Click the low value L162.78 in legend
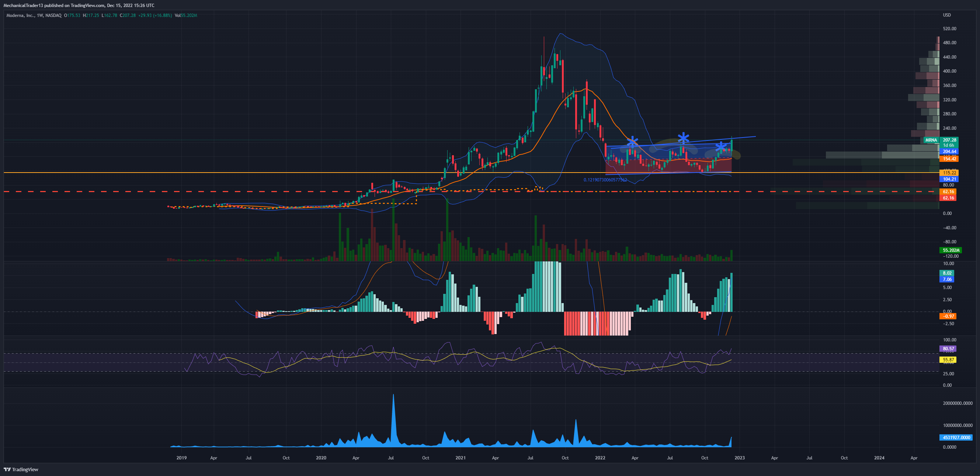Image resolution: width=980 pixels, height=476 pixels. tap(109, 15)
